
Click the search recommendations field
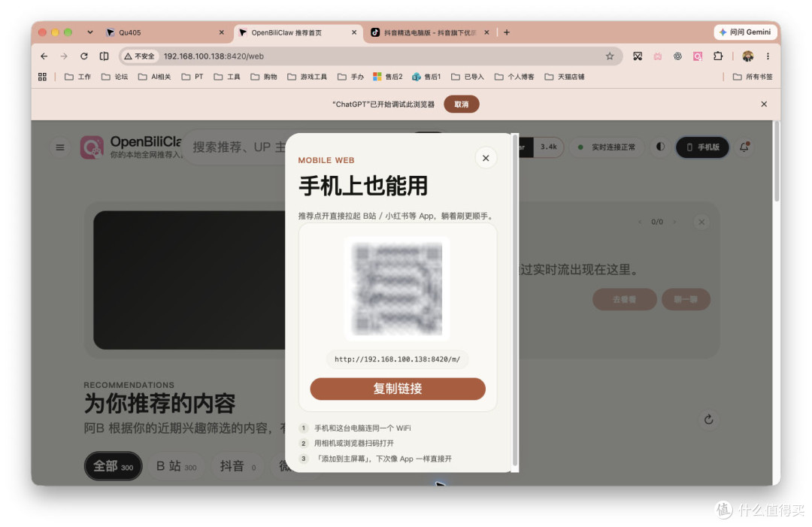[x=239, y=147]
